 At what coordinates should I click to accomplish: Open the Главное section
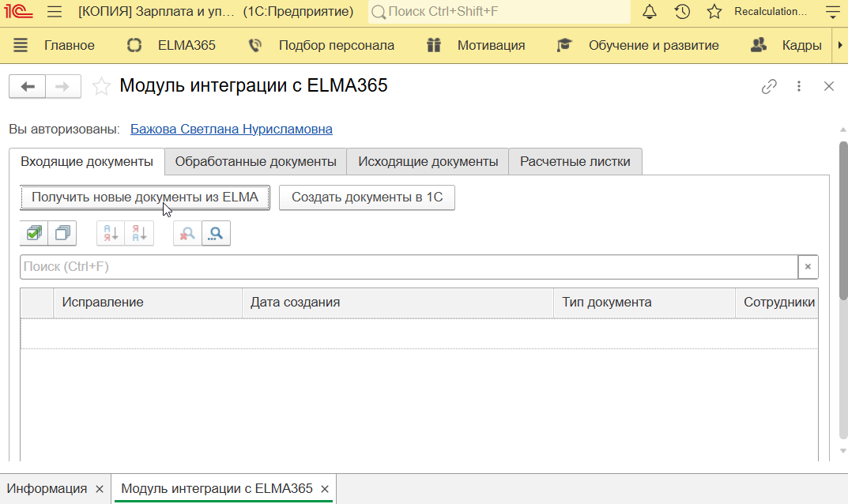tap(70, 46)
